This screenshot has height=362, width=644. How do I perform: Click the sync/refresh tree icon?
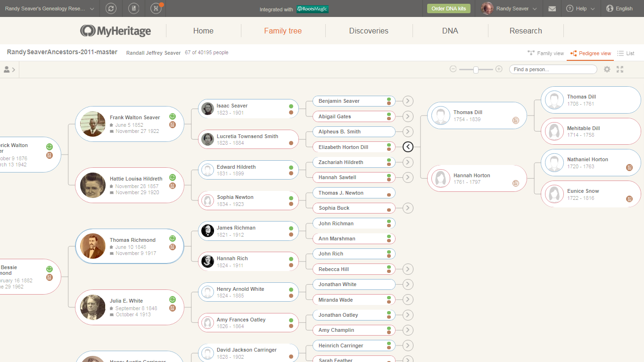click(x=111, y=8)
